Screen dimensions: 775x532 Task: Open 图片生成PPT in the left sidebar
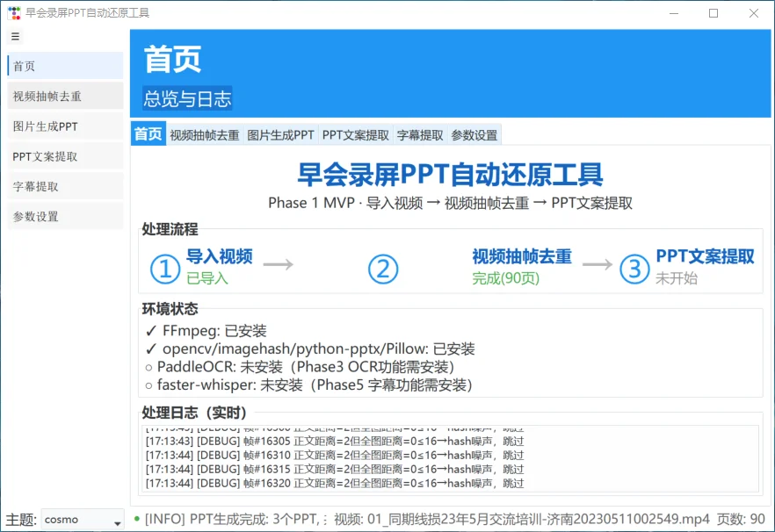click(x=65, y=126)
